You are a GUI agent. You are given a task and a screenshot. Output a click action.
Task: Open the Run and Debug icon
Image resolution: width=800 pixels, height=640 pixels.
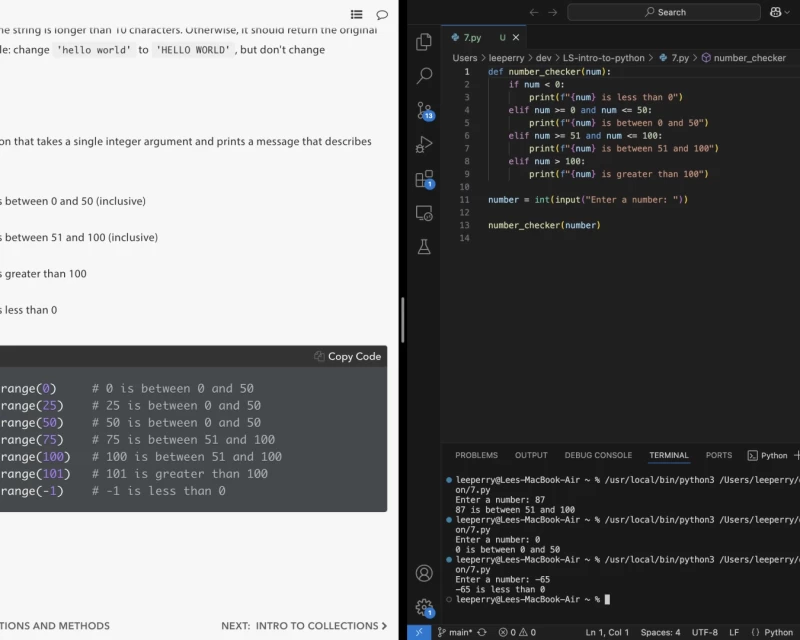424,143
